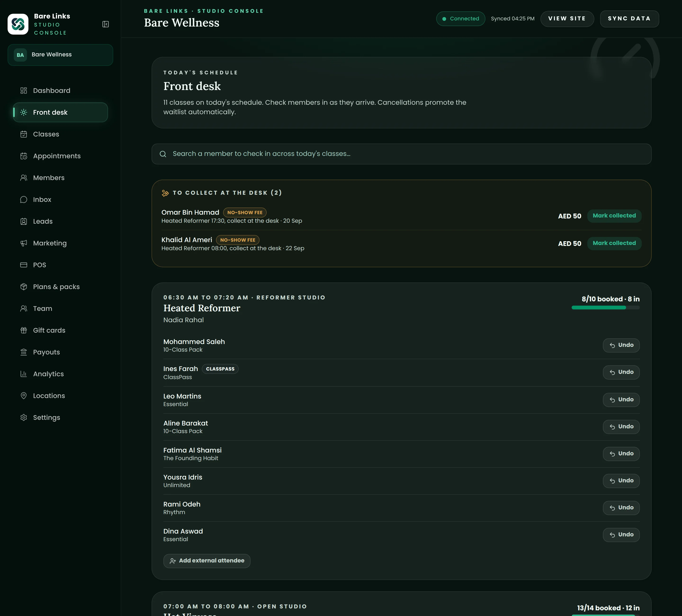Undo check-in for Fatima Al Shamsi
The image size is (682, 616).
[621, 454]
